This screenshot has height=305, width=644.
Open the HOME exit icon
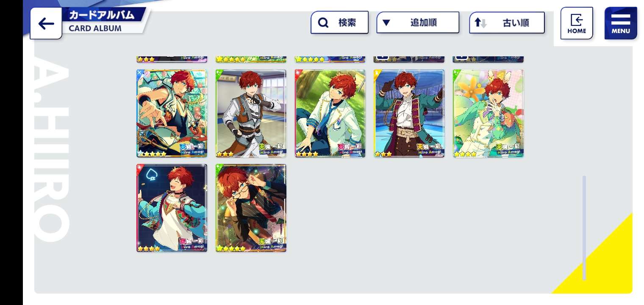coord(577,23)
